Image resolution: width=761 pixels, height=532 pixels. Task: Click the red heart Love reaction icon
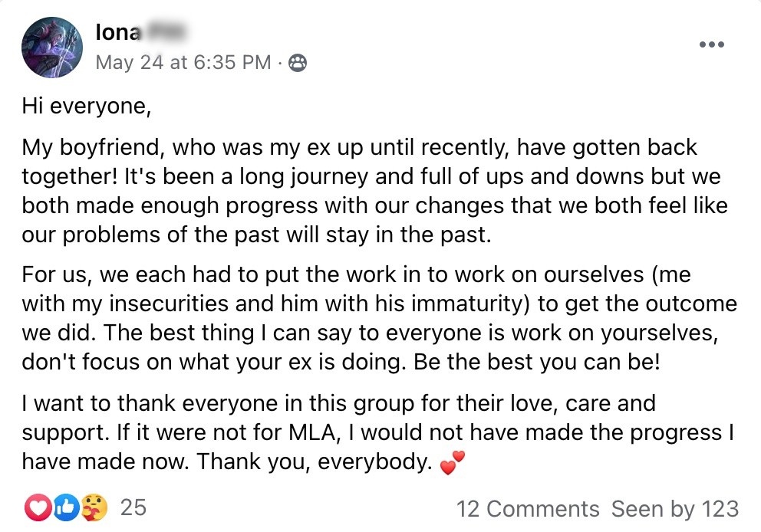(x=38, y=507)
